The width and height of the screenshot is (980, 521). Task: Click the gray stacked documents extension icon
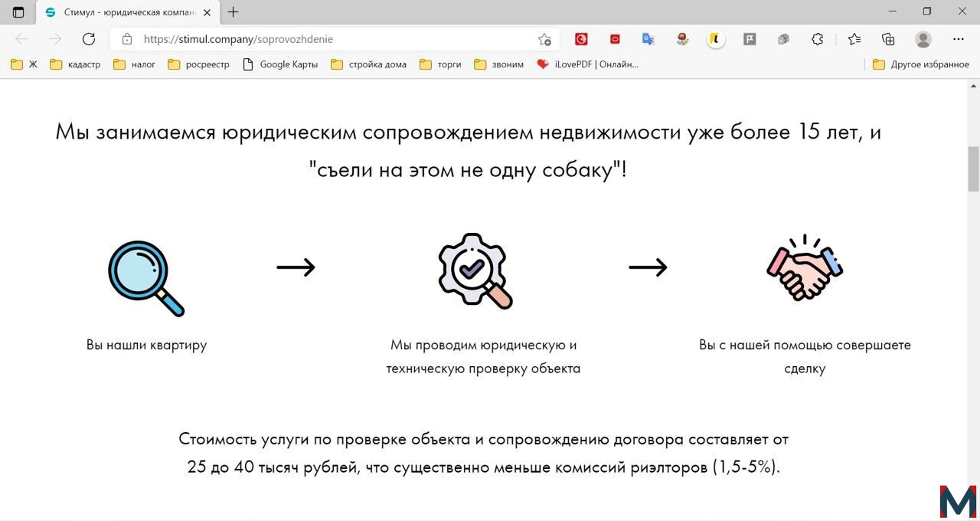click(783, 39)
